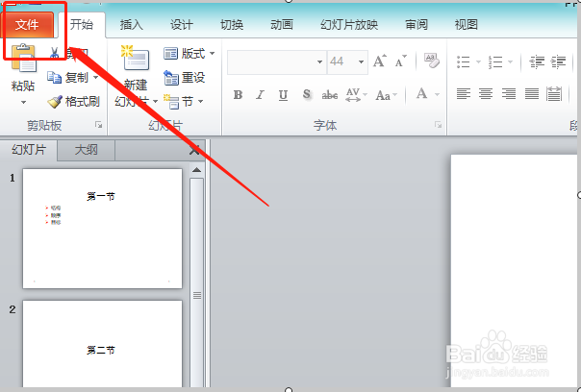Click the font color A button
Screen dimensions: 581x392
pyautogui.click(x=421, y=93)
